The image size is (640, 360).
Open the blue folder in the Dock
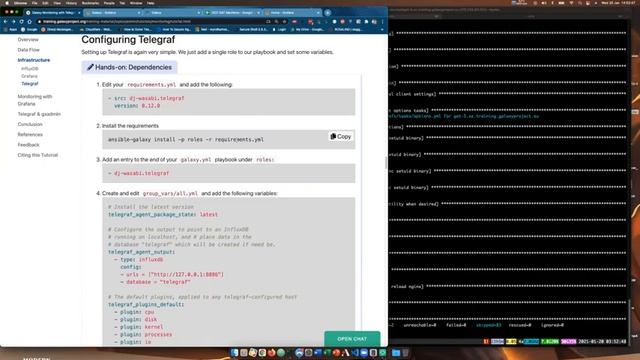pyautogui.click(x=396, y=353)
